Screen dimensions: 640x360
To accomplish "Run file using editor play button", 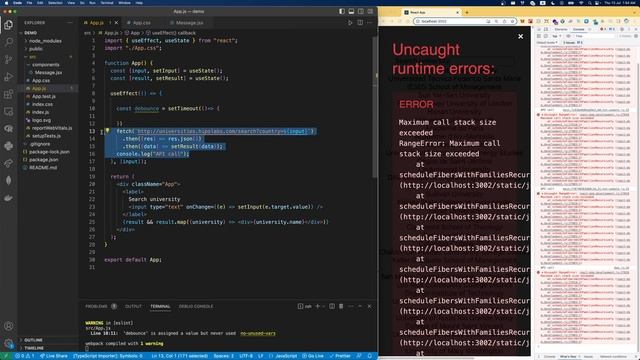I will coord(350,23).
